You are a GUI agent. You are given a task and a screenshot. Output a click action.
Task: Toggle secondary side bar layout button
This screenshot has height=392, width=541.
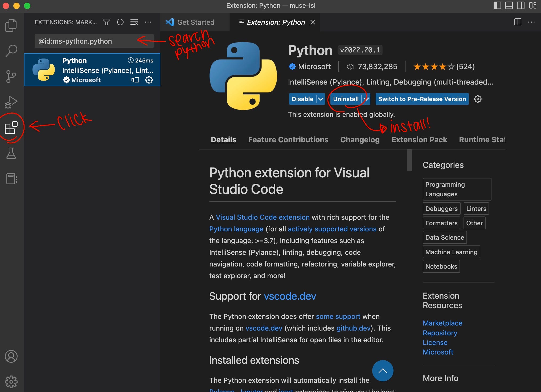tap(520, 6)
